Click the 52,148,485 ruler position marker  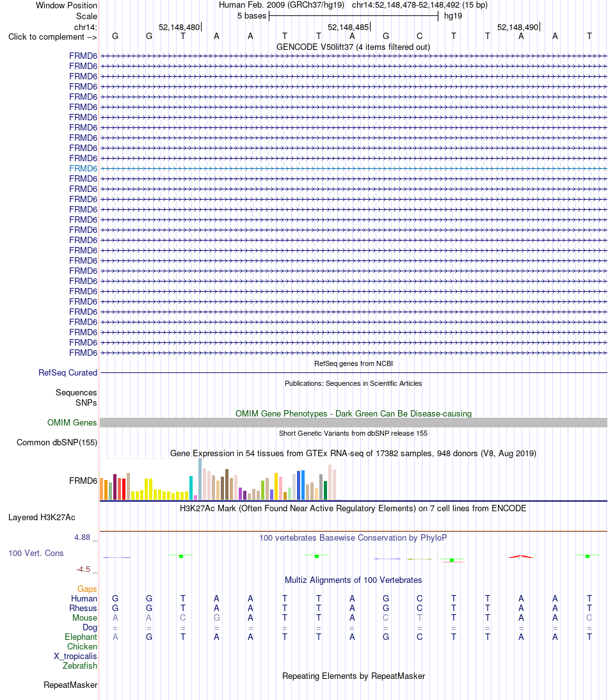pyautogui.click(x=349, y=27)
